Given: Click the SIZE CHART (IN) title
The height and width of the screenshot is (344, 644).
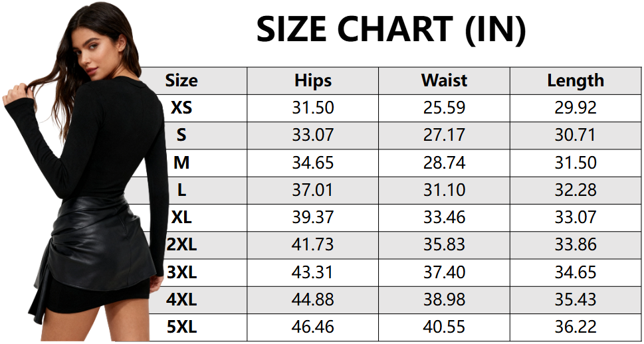Looking at the screenshot, I should coord(391,29).
